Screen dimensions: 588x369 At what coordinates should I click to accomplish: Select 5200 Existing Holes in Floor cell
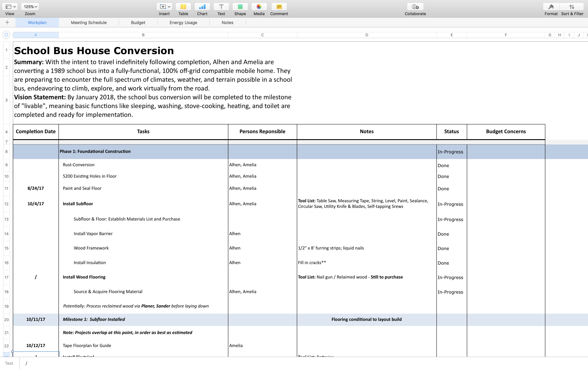(143, 176)
